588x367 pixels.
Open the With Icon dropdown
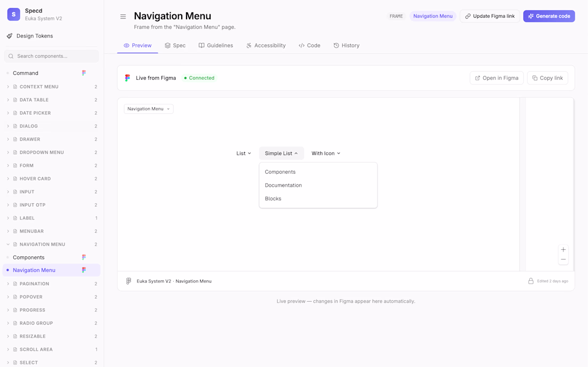[x=326, y=153]
